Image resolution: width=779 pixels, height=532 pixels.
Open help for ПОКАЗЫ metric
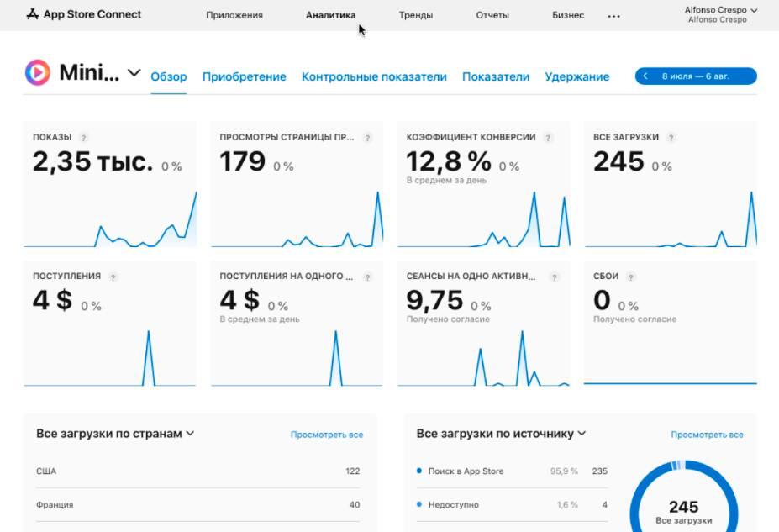[x=83, y=138]
